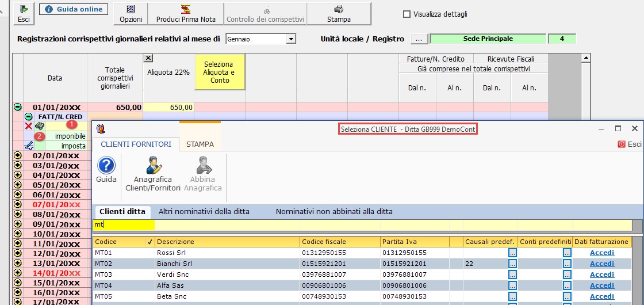Open Causali predef. for Beta Snc
Image resolution: width=644 pixels, height=305 pixels.
(512, 297)
